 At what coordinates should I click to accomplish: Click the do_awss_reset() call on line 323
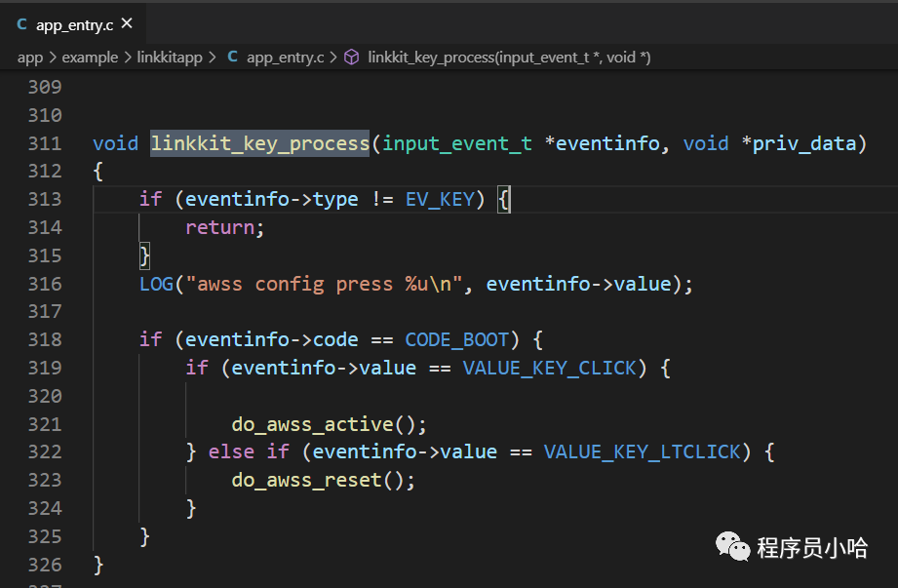[x=324, y=481]
